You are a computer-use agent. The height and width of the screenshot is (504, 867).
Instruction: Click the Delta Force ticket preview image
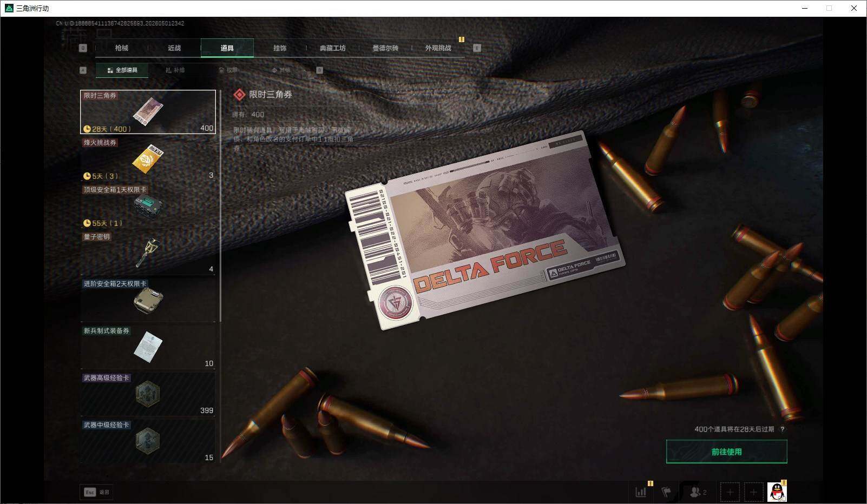pos(485,230)
